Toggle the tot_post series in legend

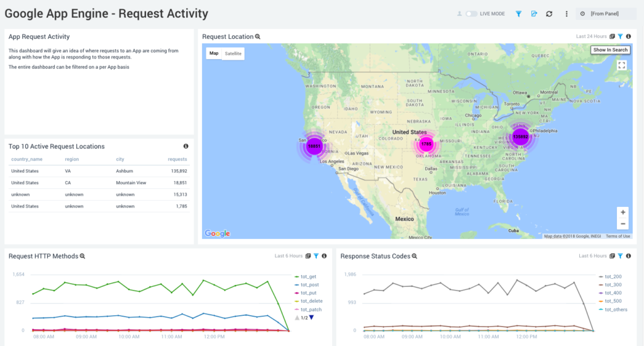[307, 285]
